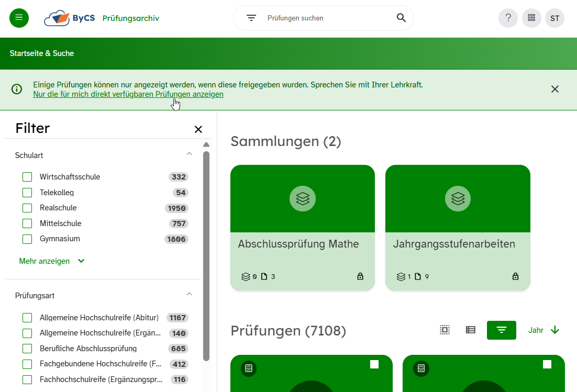Dismiss the green info banner

(555, 89)
